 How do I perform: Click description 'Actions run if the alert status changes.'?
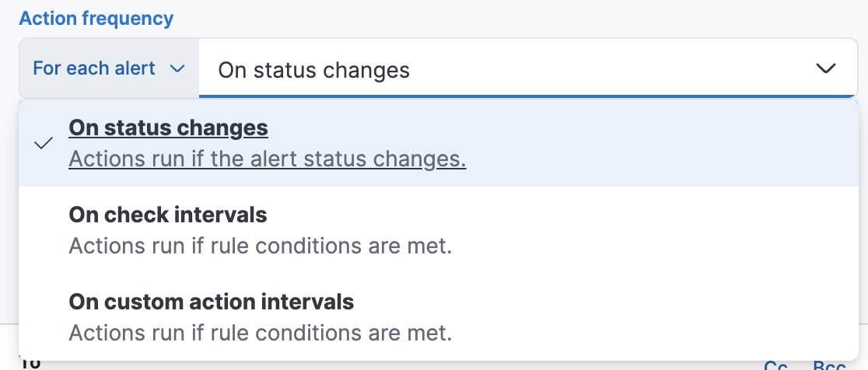click(268, 159)
